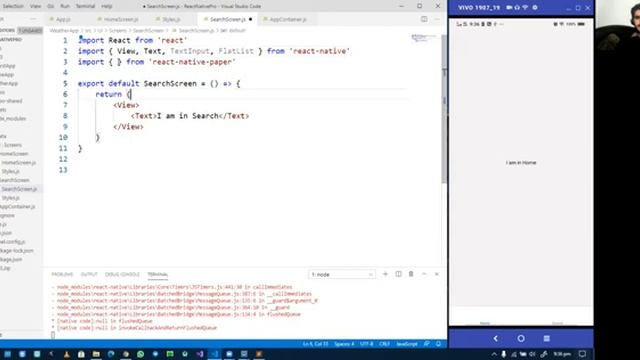
Task: Click the editor vertical scrollbar
Action: coord(444,108)
